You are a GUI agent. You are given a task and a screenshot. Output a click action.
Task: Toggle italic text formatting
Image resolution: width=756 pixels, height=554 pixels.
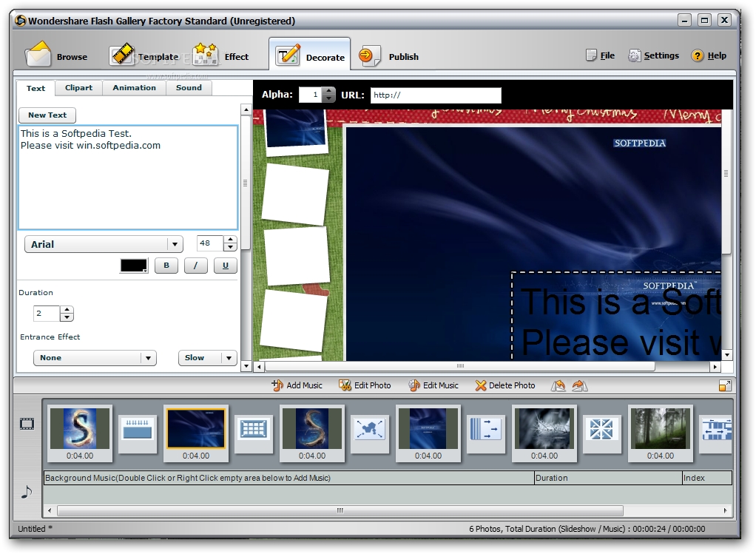pos(196,266)
